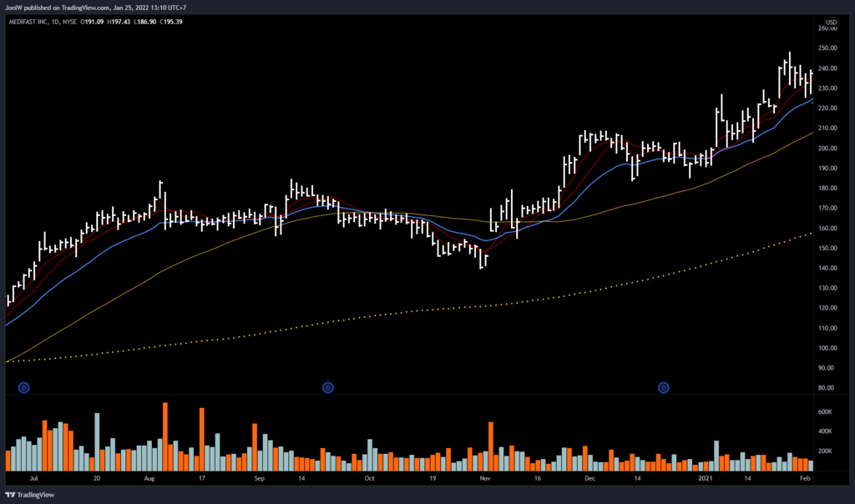Click the dividend marker near late December
855x504 pixels.
664,387
